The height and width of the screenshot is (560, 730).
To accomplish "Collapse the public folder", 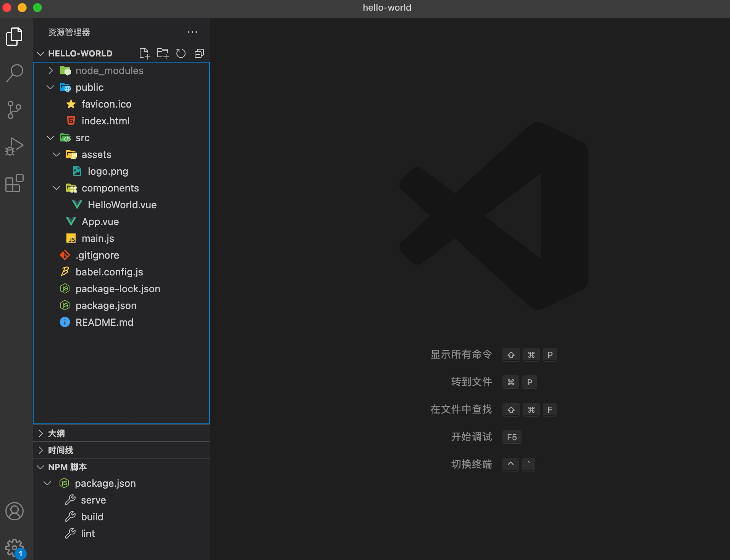I will tap(50, 87).
